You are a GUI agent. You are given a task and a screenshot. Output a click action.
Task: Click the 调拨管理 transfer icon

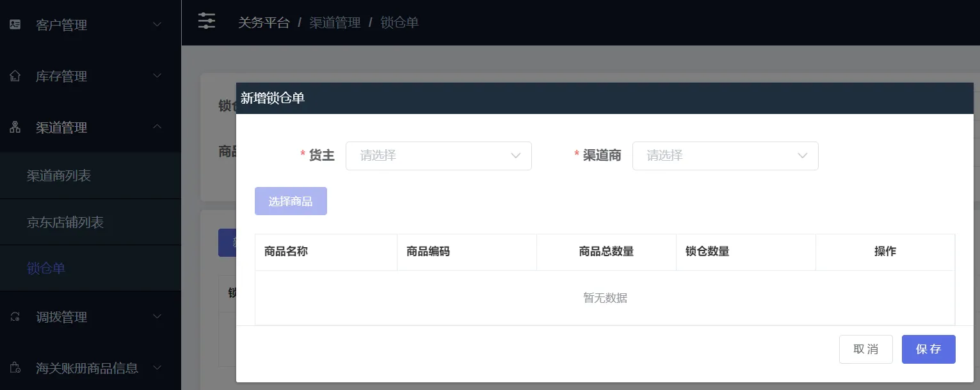coord(15,317)
